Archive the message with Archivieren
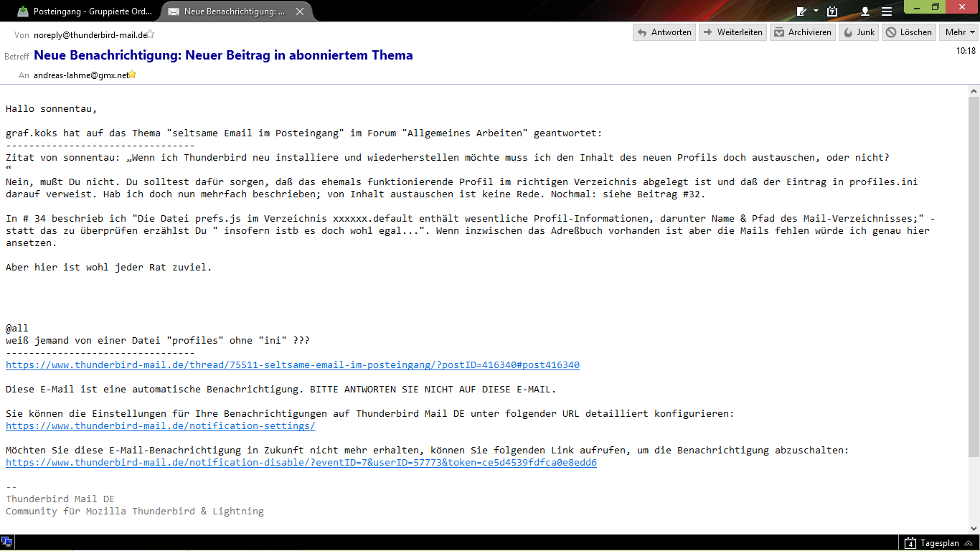The width and height of the screenshot is (980, 551). tap(803, 32)
